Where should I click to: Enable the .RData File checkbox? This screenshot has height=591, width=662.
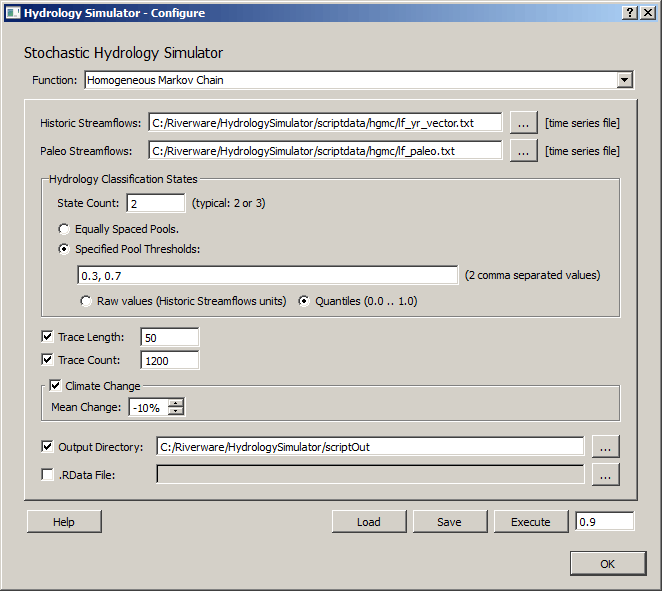pyautogui.click(x=47, y=474)
